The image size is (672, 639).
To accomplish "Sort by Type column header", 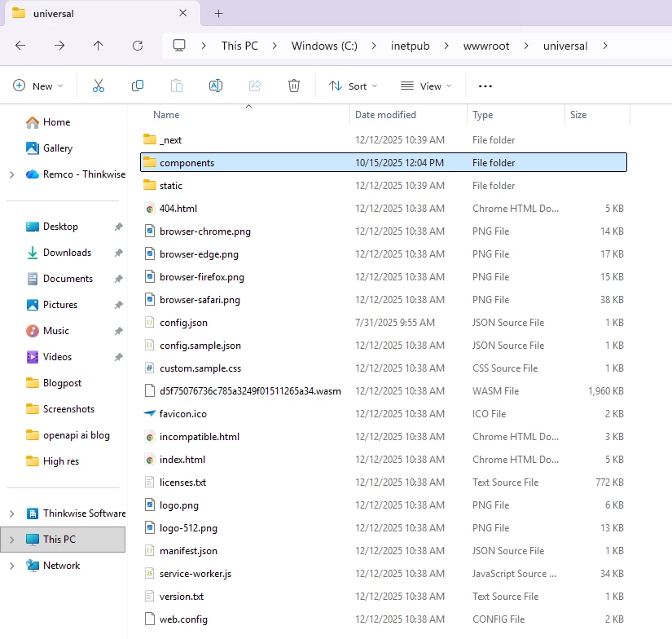I will tap(516, 115).
